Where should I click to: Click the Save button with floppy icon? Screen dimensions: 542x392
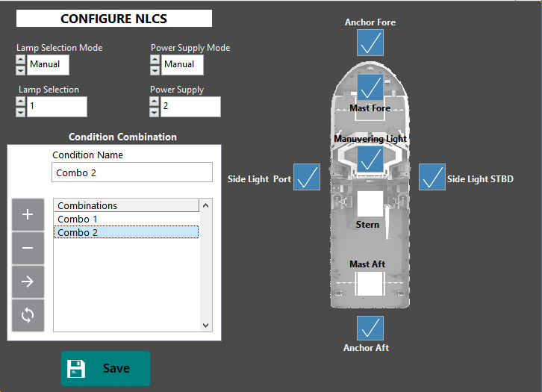click(x=105, y=369)
